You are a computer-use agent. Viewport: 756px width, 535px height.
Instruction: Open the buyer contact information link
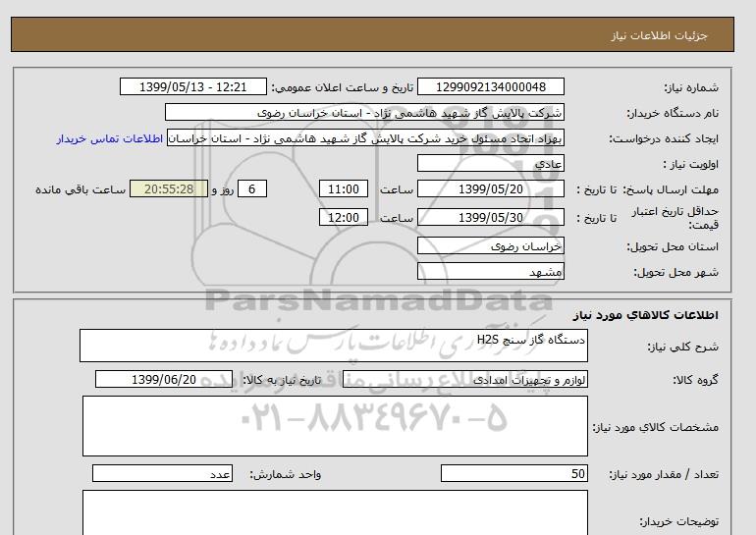[x=109, y=138]
